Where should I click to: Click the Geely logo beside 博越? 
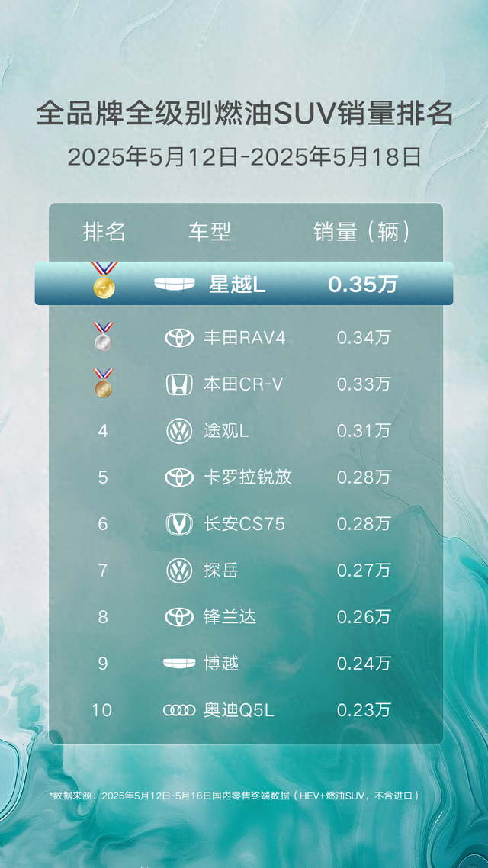pos(179,663)
